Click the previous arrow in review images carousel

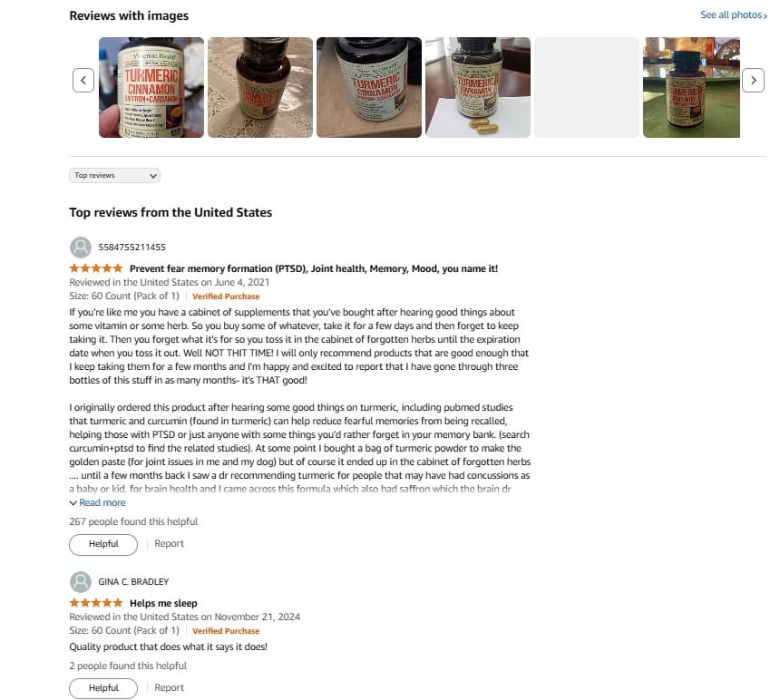pos(83,80)
